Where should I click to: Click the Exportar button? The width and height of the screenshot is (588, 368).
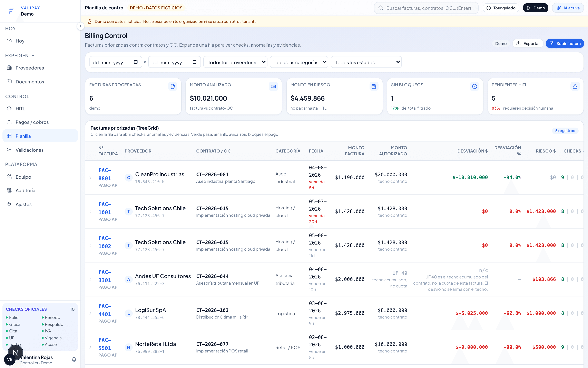(528, 43)
